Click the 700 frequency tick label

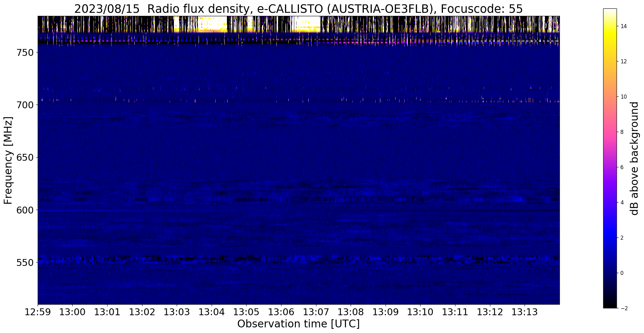[25, 105]
